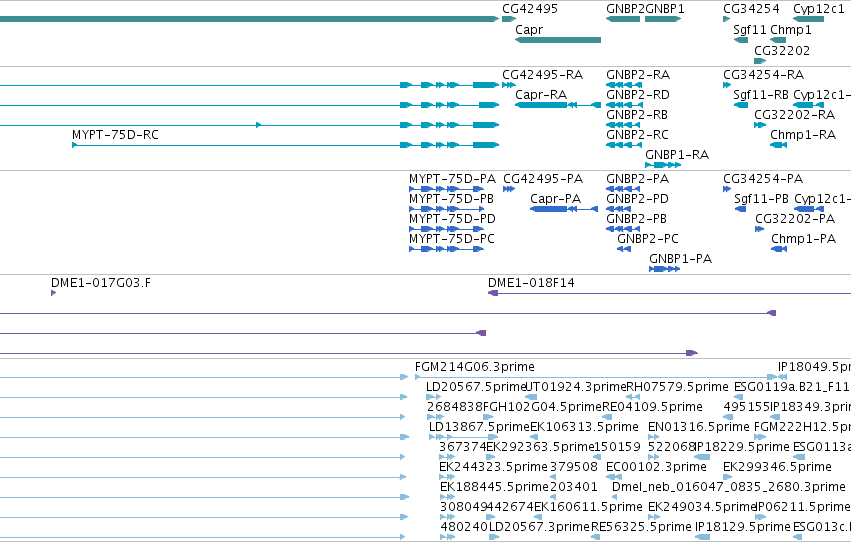Image resolution: width=851 pixels, height=542 pixels.
Task: Click protein GNBP2-PB
Action: point(637,219)
